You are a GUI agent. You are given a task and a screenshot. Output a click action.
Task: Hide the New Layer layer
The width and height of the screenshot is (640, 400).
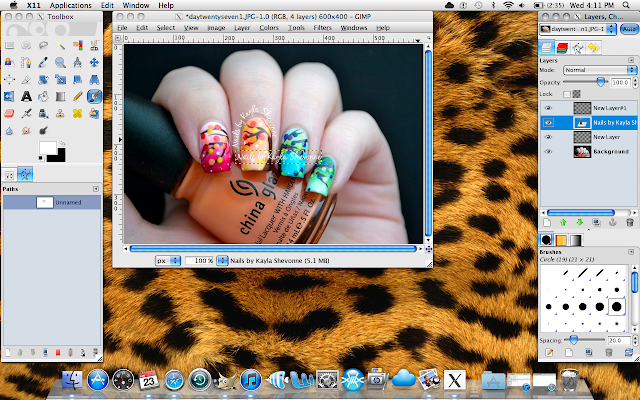coord(548,137)
